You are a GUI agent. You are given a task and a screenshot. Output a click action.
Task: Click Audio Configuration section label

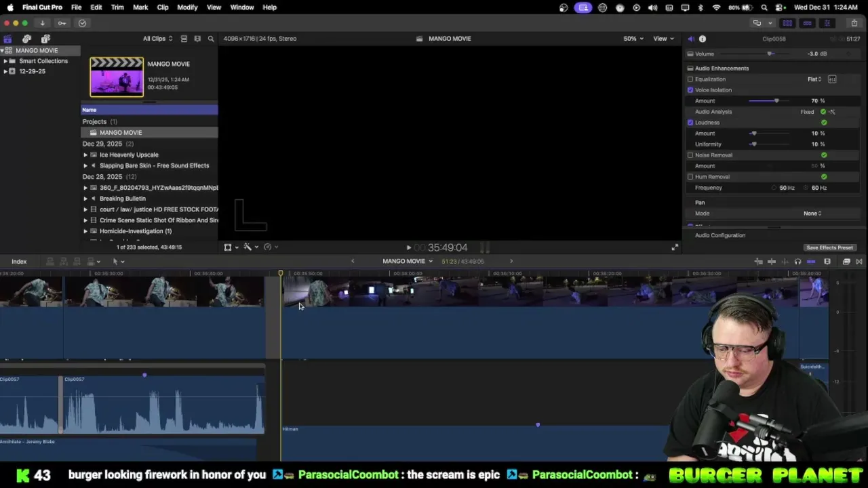pos(720,235)
